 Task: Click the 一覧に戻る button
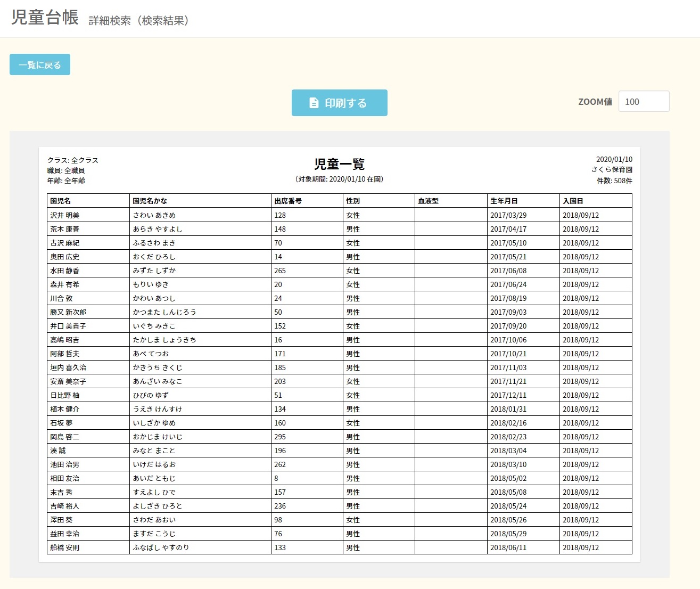[x=40, y=65]
